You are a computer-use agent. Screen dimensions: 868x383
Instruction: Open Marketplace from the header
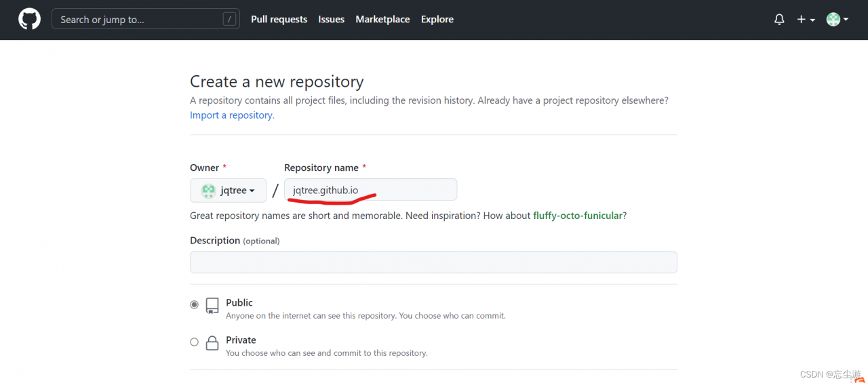click(x=382, y=19)
